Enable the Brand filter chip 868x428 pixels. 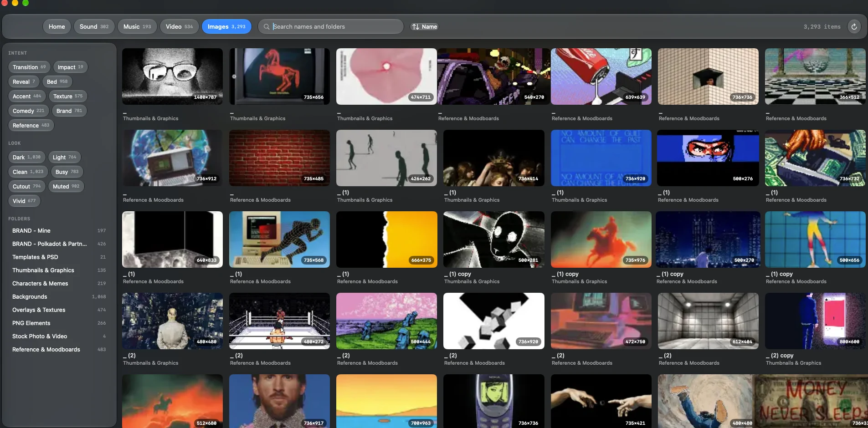(69, 111)
